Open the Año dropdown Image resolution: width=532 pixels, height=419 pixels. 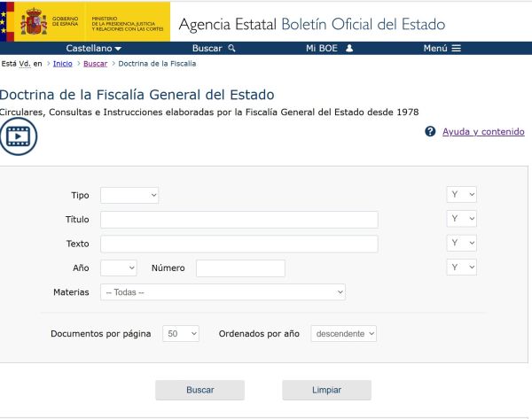119,268
